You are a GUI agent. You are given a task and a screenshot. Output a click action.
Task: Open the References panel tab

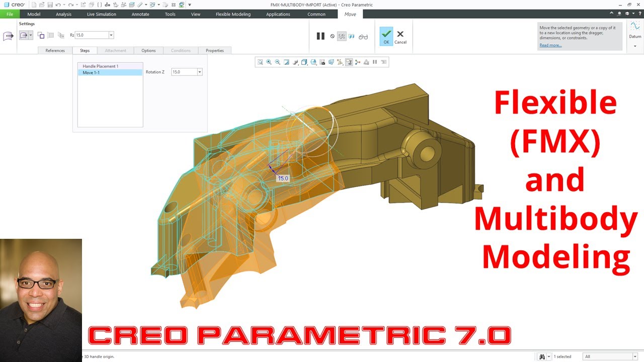tap(55, 50)
